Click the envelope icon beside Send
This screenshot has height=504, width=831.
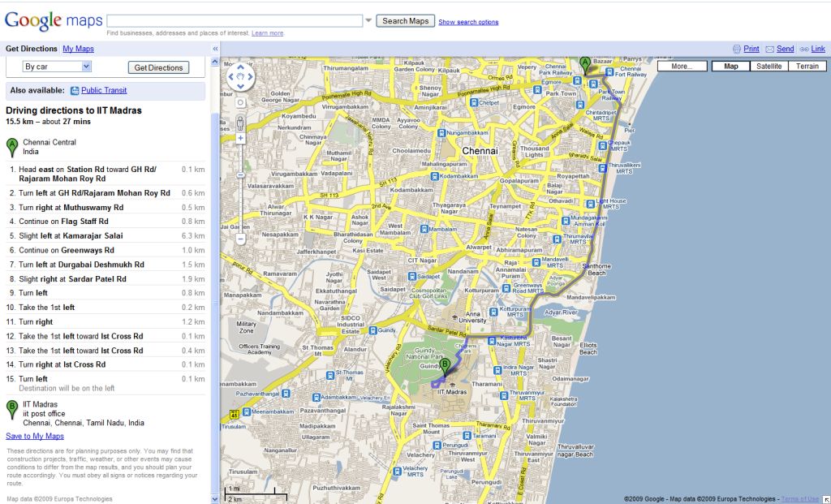769,49
